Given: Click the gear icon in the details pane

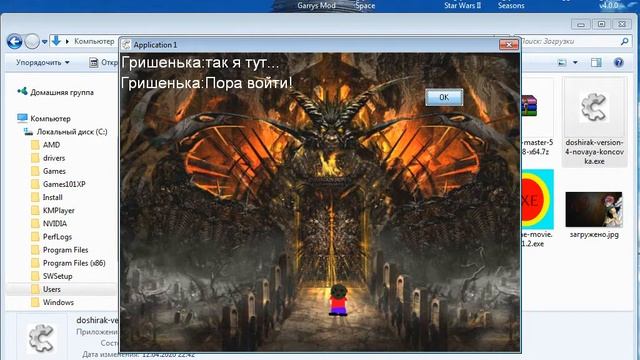Looking at the screenshot, I should coord(41,338).
